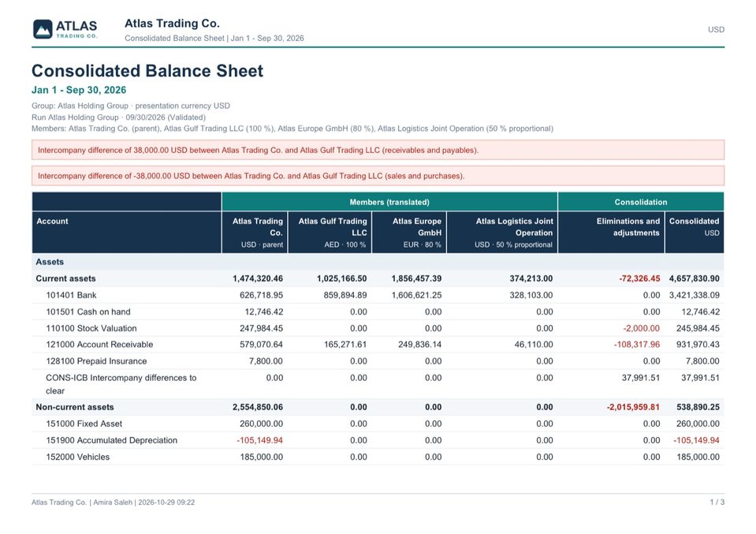The width and height of the screenshot is (756, 534).
Task: Select the '110100 Stock Valuation' account label
Action: (x=91, y=328)
